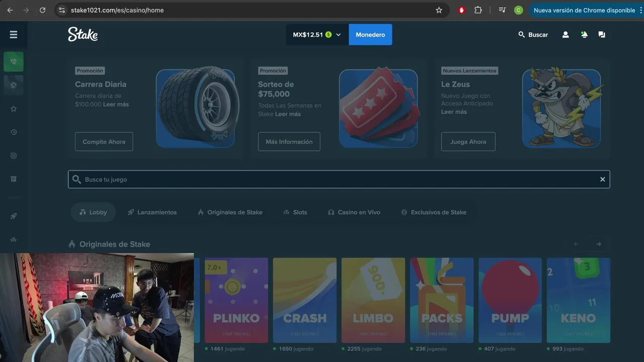This screenshot has width=644, height=362.
Task: Click the Carrera Diaria title
Action: tap(101, 84)
